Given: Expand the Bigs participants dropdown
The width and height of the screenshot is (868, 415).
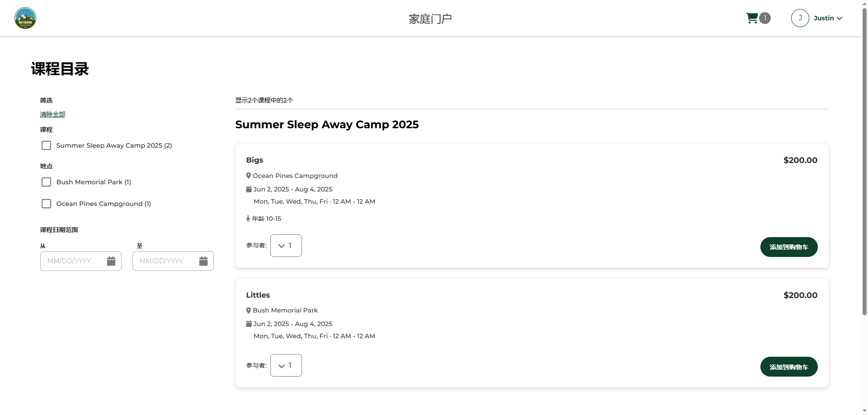Looking at the screenshot, I should (286, 246).
